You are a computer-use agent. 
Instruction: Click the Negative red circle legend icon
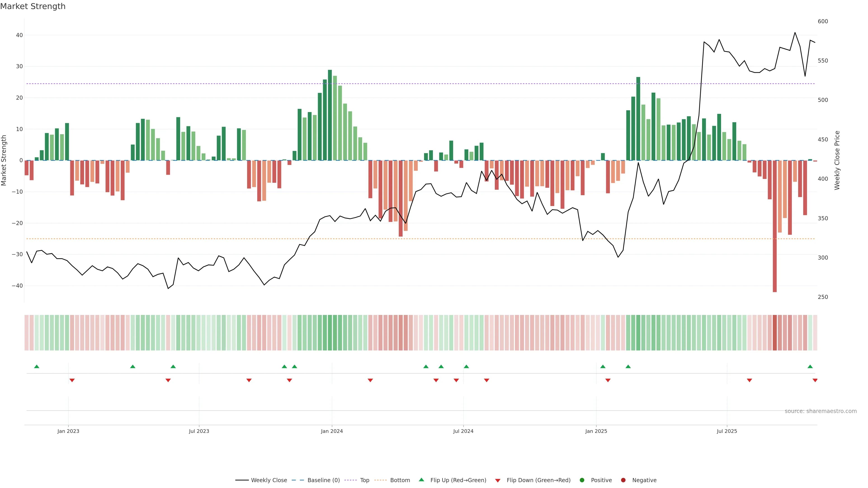pyautogui.click(x=623, y=480)
